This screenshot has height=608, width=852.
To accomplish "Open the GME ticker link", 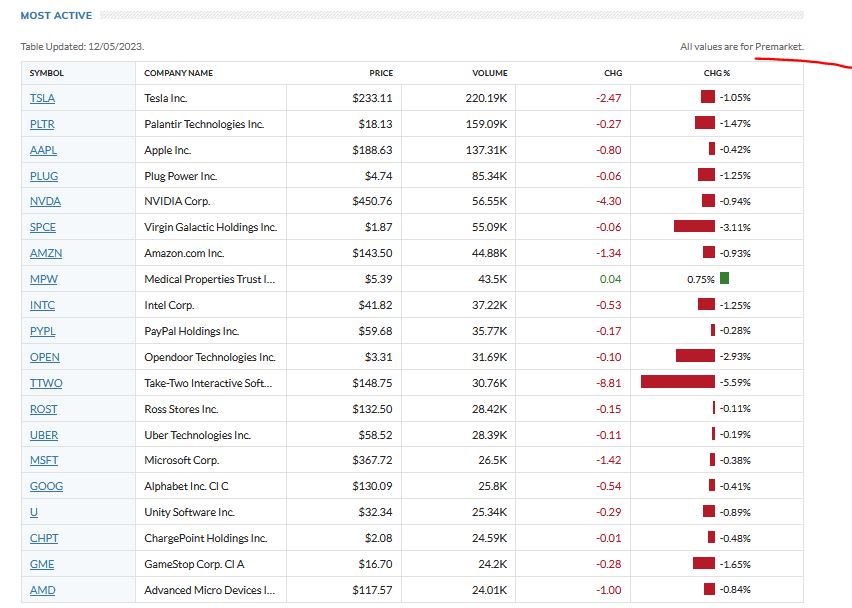I will point(43,564).
